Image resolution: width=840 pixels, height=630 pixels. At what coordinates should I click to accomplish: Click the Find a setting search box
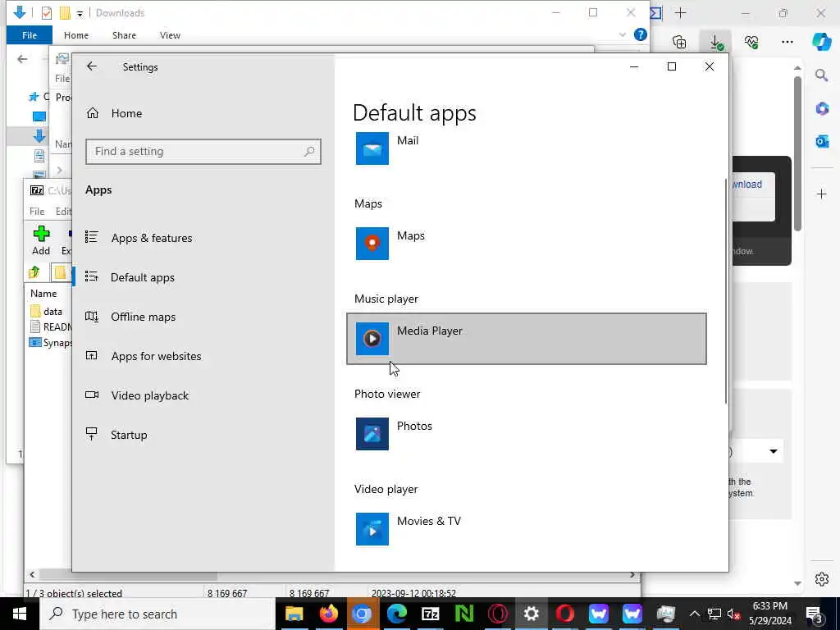203,152
